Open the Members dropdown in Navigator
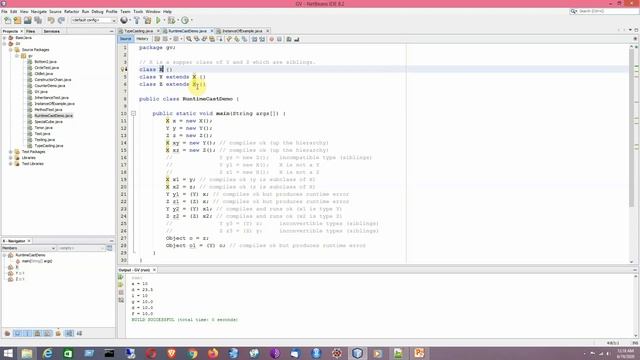The width and height of the screenshot is (640, 360). click(x=29, y=248)
